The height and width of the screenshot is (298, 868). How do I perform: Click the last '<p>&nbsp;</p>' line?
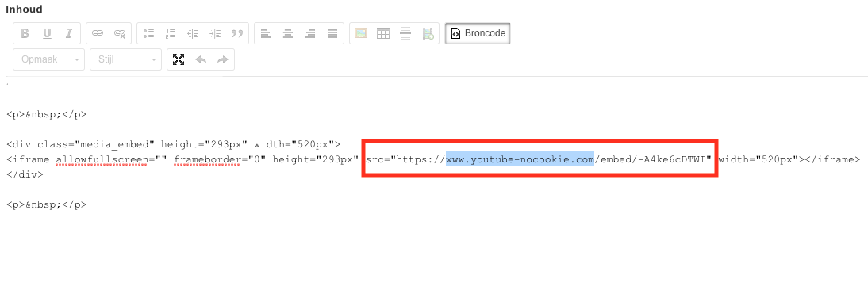(x=47, y=204)
